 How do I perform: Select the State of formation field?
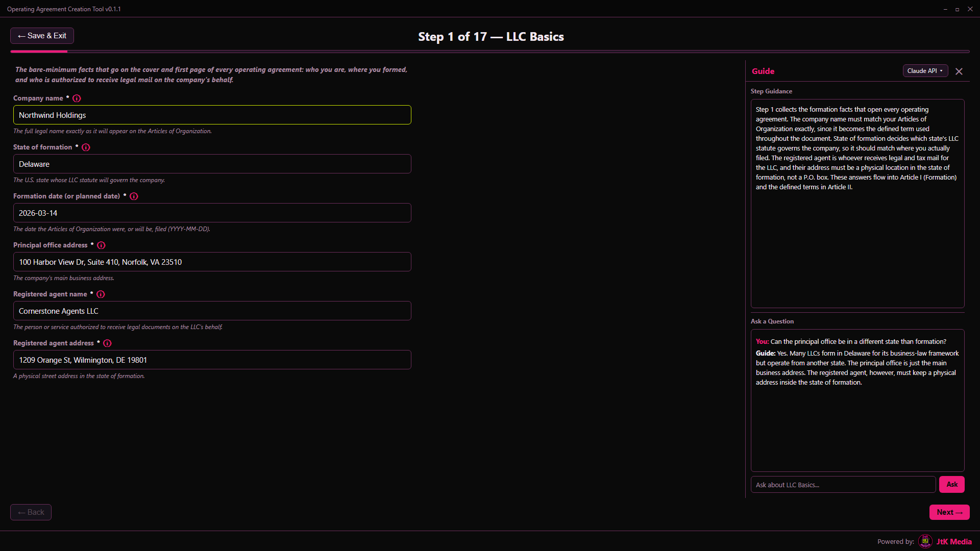pyautogui.click(x=212, y=164)
